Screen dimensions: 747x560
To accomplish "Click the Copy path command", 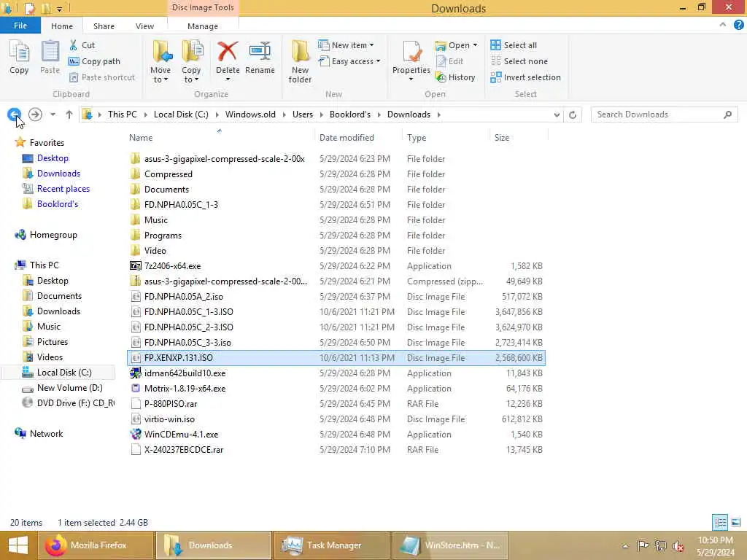I will click(94, 61).
